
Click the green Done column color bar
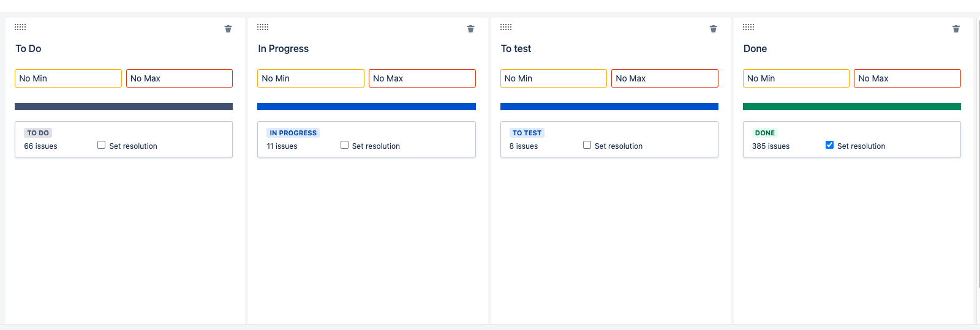click(852, 107)
